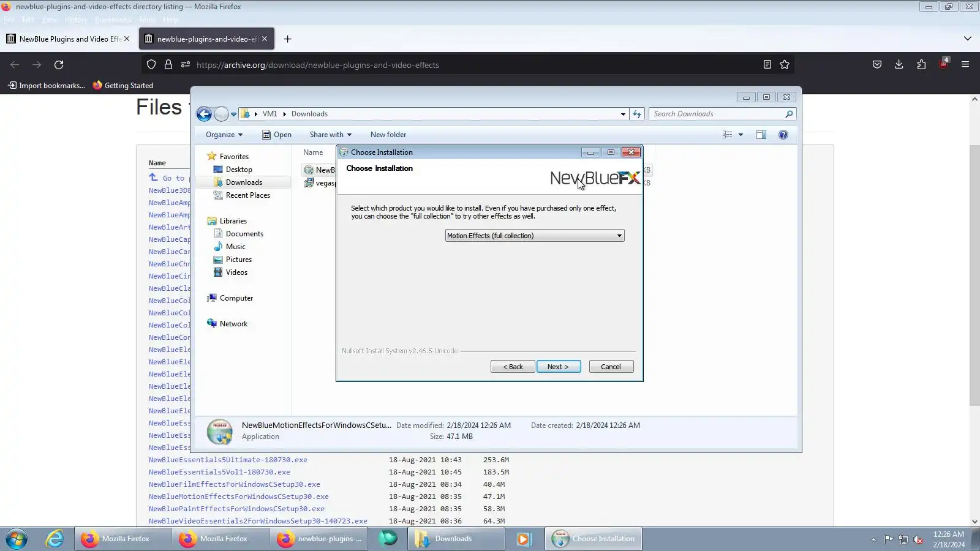
Task: Open the Share with dropdown
Action: [331, 135]
